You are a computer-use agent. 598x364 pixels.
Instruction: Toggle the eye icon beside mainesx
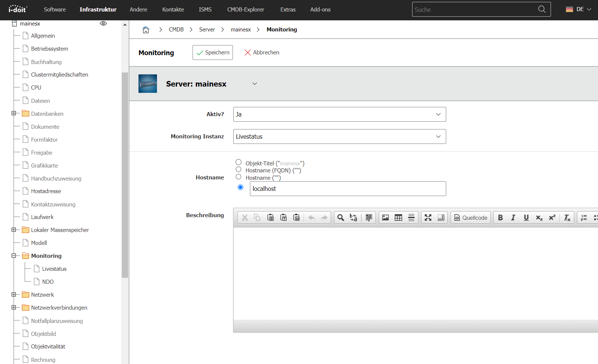pyautogui.click(x=103, y=23)
